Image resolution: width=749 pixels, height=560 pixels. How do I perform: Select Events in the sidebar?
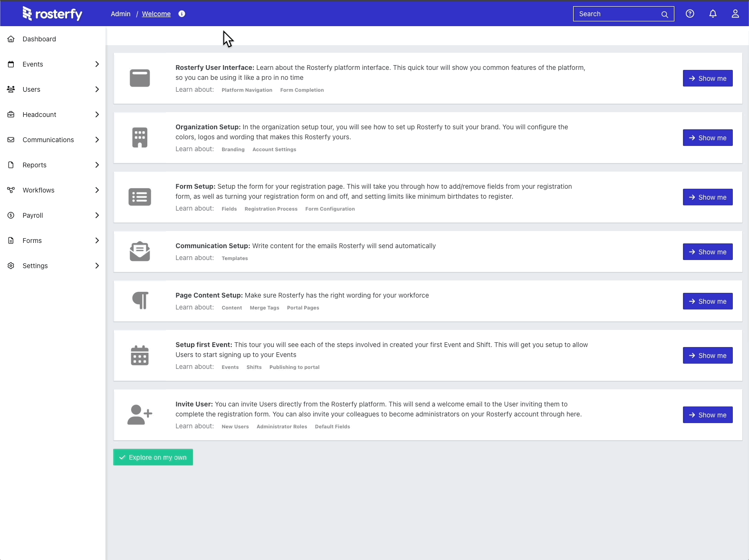(53, 64)
